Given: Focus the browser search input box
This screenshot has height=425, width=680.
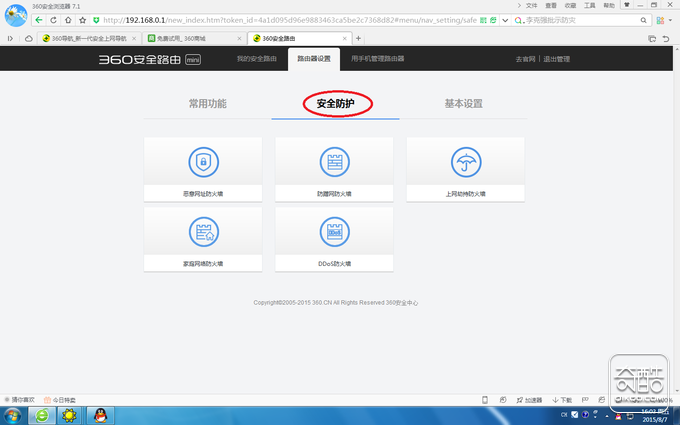Looking at the screenshot, I should coord(581,20).
